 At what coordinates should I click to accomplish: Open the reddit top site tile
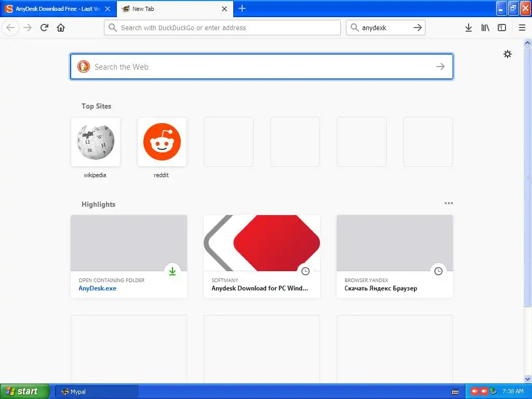pos(162,142)
